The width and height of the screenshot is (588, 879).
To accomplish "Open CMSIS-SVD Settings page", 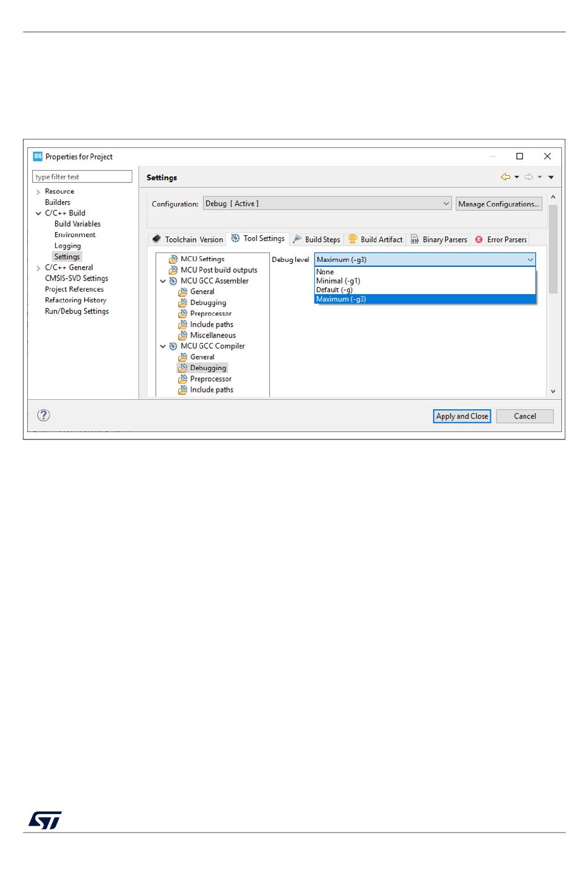I will 77,279.
